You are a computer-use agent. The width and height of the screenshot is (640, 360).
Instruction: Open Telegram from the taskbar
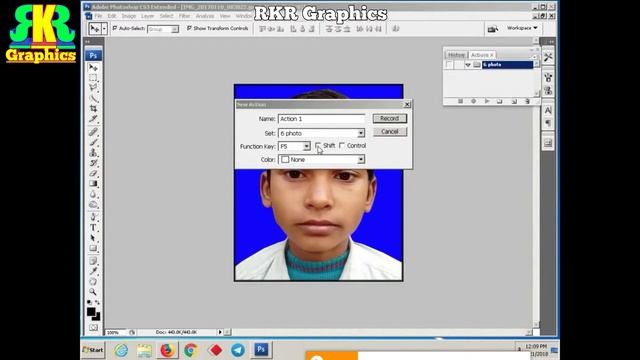tap(238, 350)
